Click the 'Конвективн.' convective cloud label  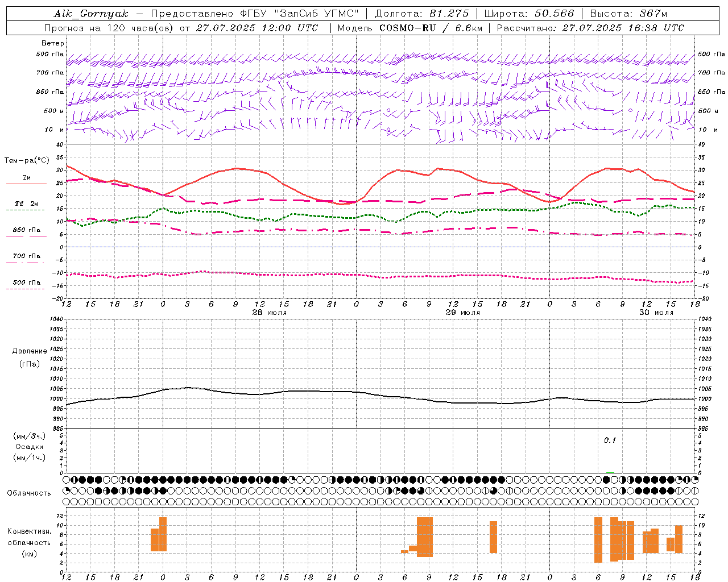pos(30,531)
